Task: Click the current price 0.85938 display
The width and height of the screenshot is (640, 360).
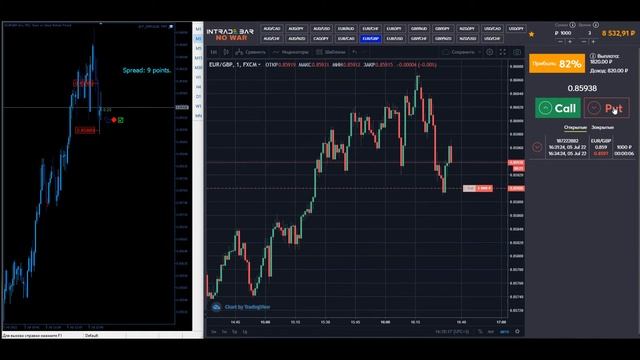Action: click(582, 88)
